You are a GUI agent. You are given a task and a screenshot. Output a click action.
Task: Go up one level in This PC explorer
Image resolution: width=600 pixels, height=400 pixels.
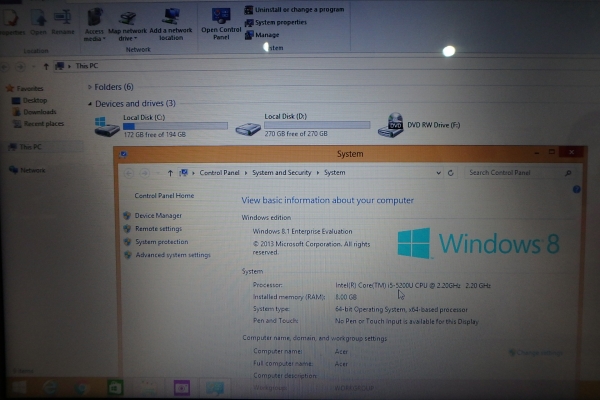[x=46, y=66]
